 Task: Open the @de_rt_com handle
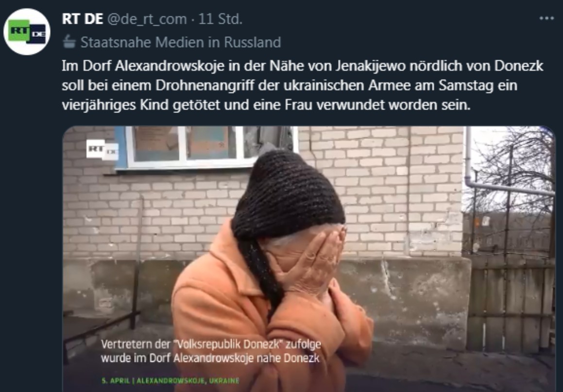click(147, 19)
